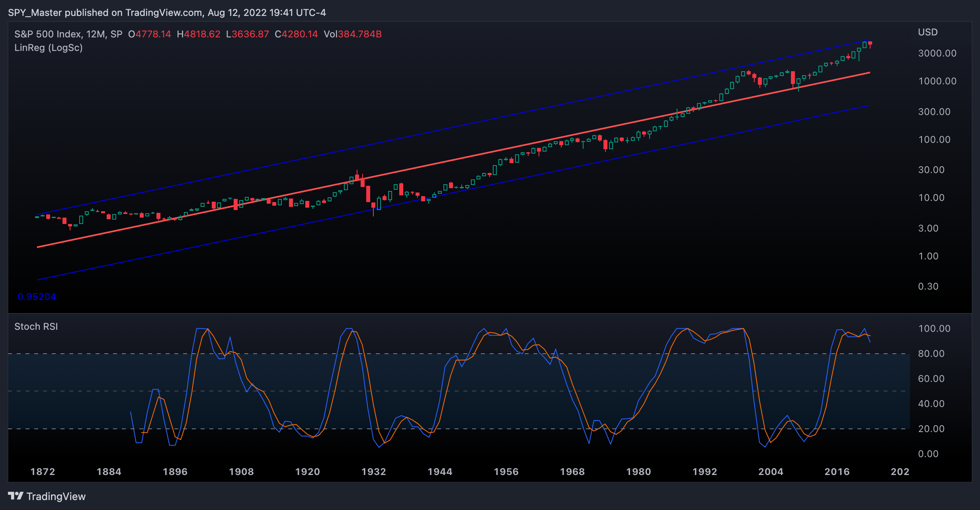Click the 1932 time axis label
This screenshot has width=980, height=510.
coord(374,472)
